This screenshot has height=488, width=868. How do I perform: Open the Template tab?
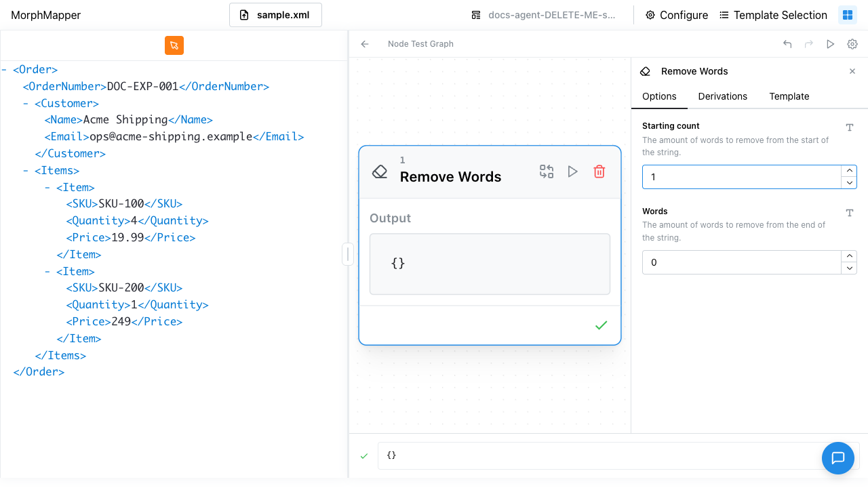(789, 96)
